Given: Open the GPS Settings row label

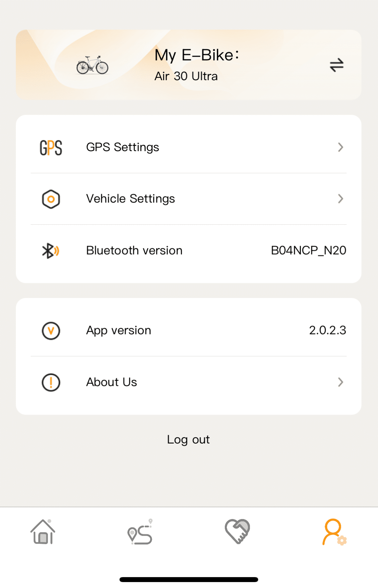Looking at the screenshot, I should point(122,147).
